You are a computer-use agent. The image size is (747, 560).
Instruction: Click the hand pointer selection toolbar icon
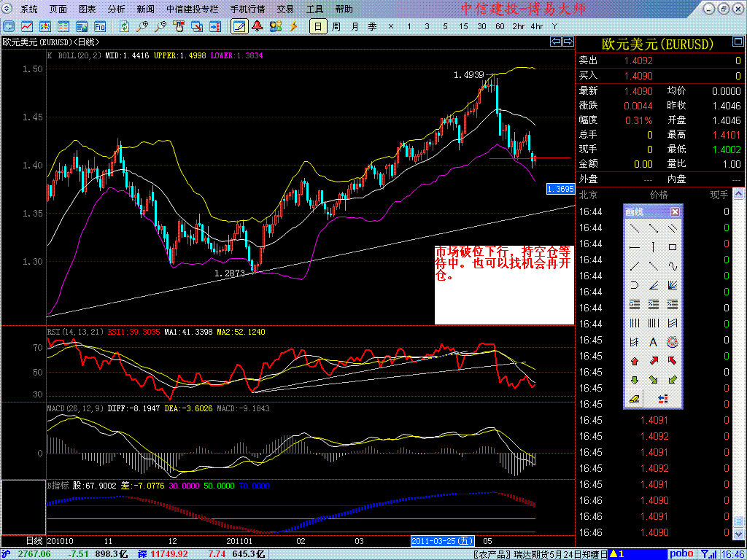click(x=179, y=27)
